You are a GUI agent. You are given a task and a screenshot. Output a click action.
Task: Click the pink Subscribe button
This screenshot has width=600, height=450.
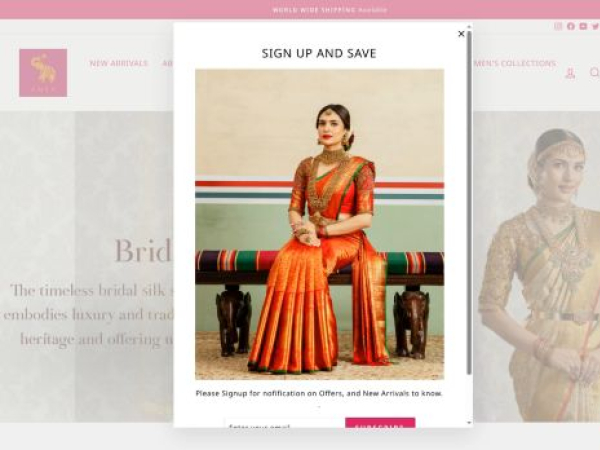380,423
